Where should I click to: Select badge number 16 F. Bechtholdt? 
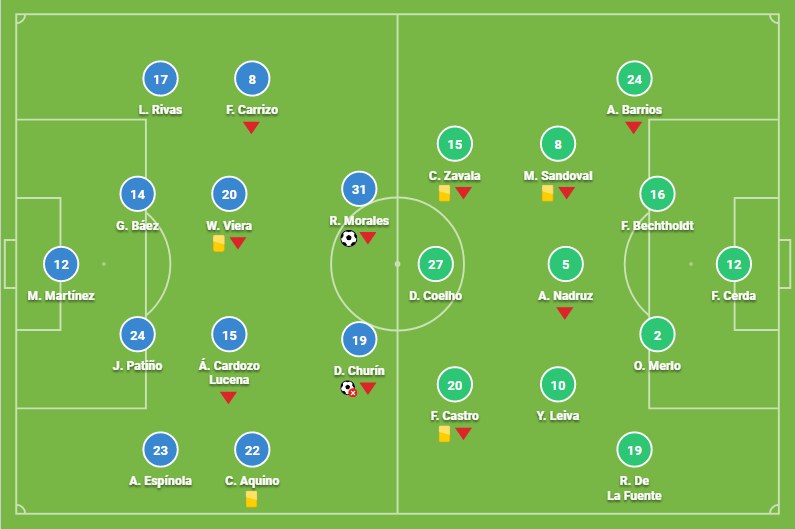click(657, 194)
